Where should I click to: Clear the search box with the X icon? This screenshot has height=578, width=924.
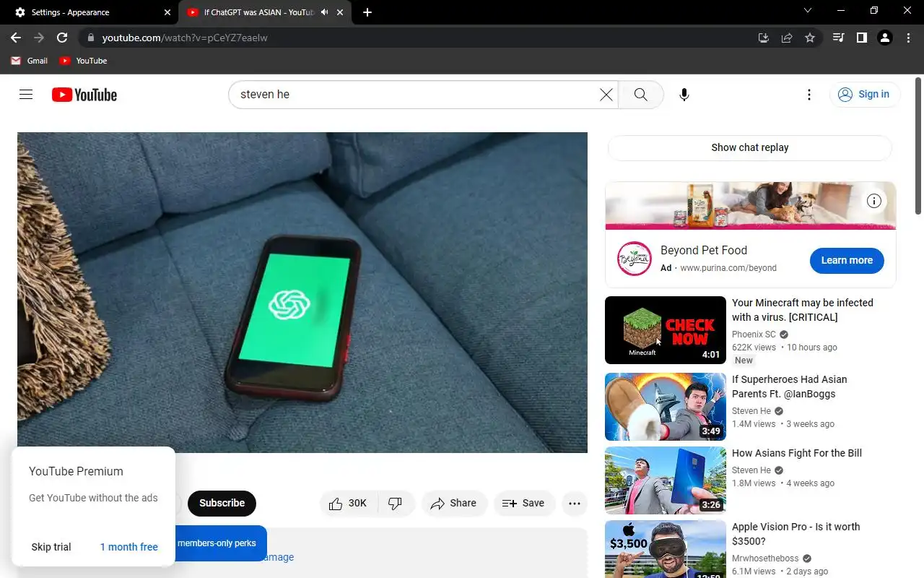pyautogui.click(x=606, y=95)
